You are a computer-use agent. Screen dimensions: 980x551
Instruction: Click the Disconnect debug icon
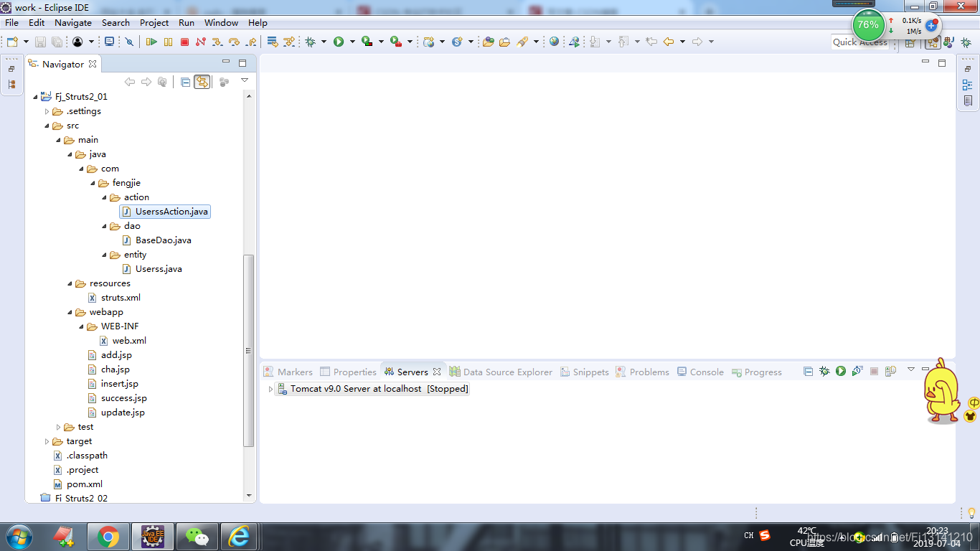[201, 42]
